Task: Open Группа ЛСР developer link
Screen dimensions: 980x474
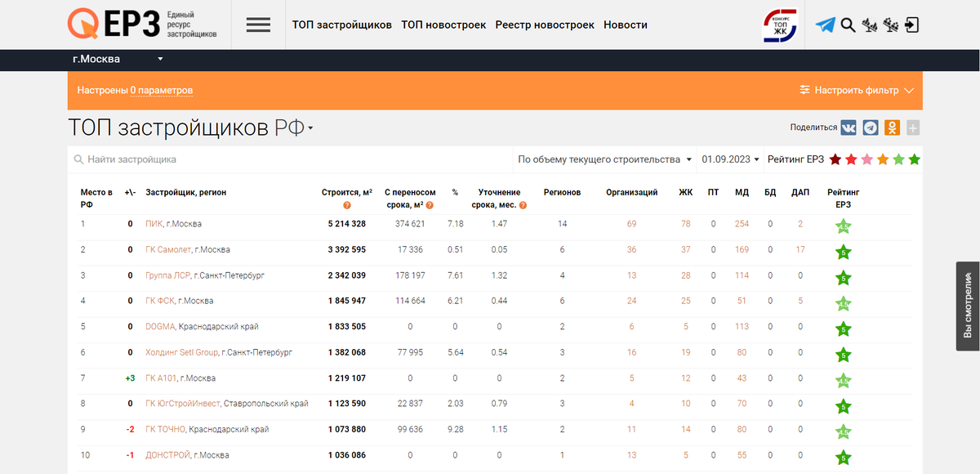Action: (167, 275)
